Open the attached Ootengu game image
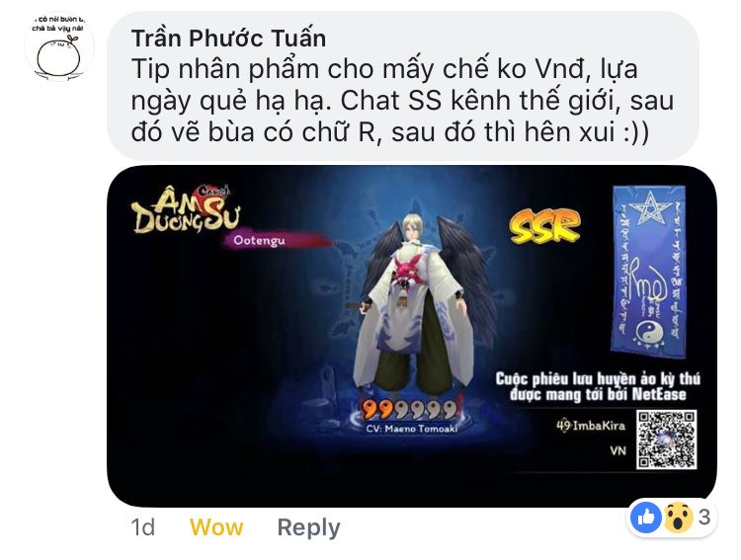 click(x=412, y=336)
